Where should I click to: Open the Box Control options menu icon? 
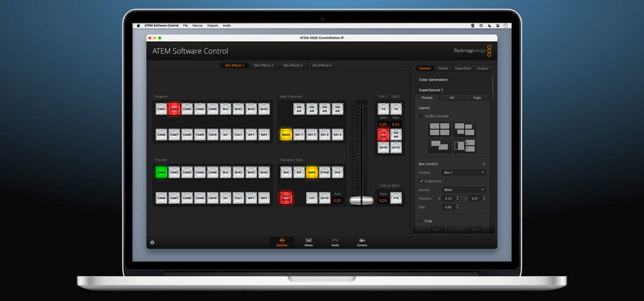click(484, 164)
